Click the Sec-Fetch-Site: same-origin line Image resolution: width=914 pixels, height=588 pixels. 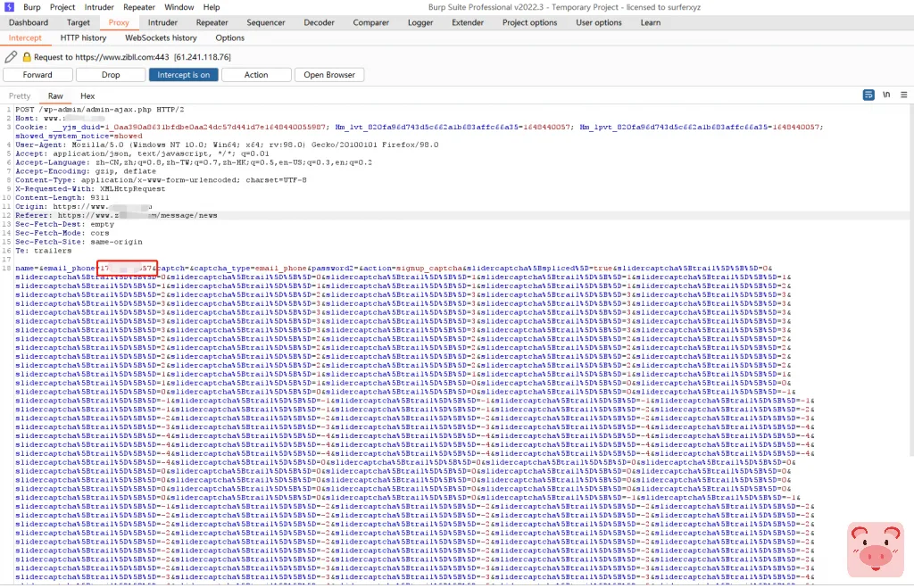pyautogui.click(x=79, y=242)
